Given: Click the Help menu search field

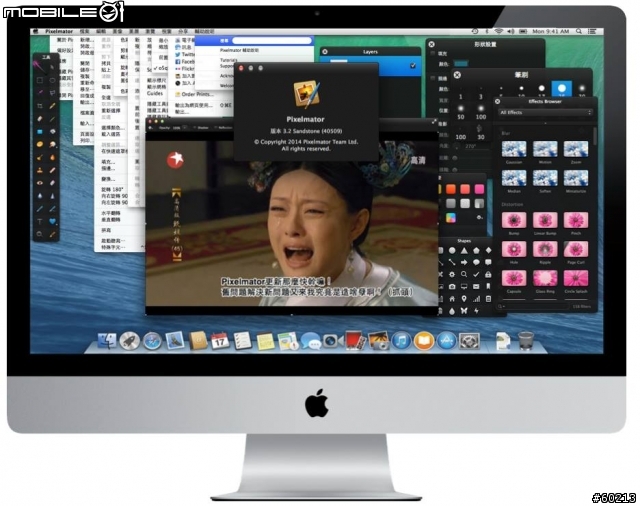Looking at the screenshot, I should [272, 40].
